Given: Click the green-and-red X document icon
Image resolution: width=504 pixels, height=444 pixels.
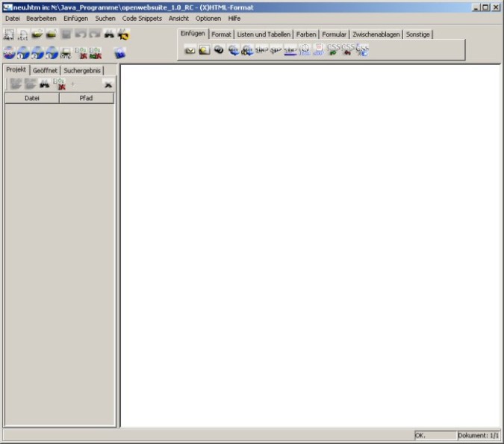Looking at the screenshot, I should point(96,53).
